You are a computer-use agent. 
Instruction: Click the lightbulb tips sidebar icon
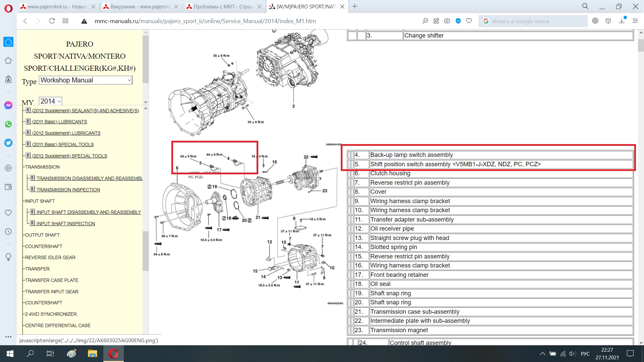pos(8,257)
